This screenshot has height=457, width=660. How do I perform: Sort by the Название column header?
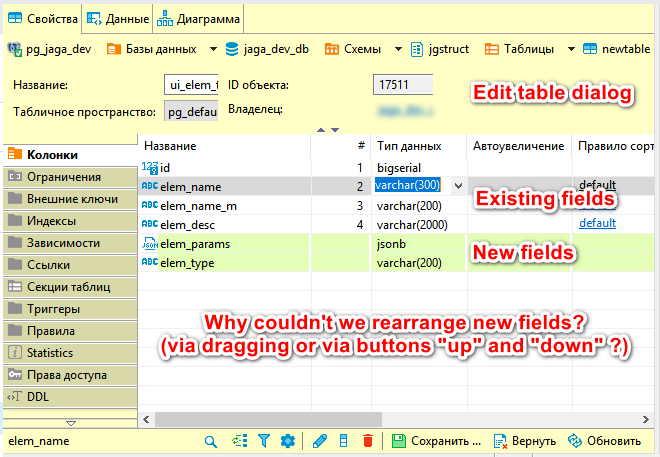pos(225,146)
